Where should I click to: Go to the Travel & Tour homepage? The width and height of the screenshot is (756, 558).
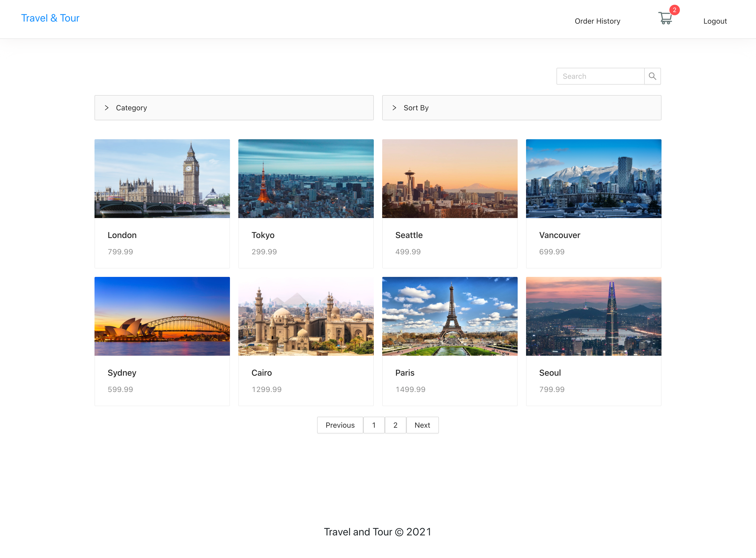pyautogui.click(x=50, y=18)
